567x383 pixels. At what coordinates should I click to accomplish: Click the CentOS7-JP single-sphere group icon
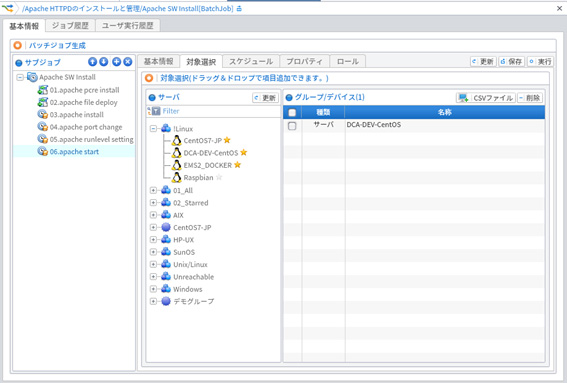(x=166, y=227)
